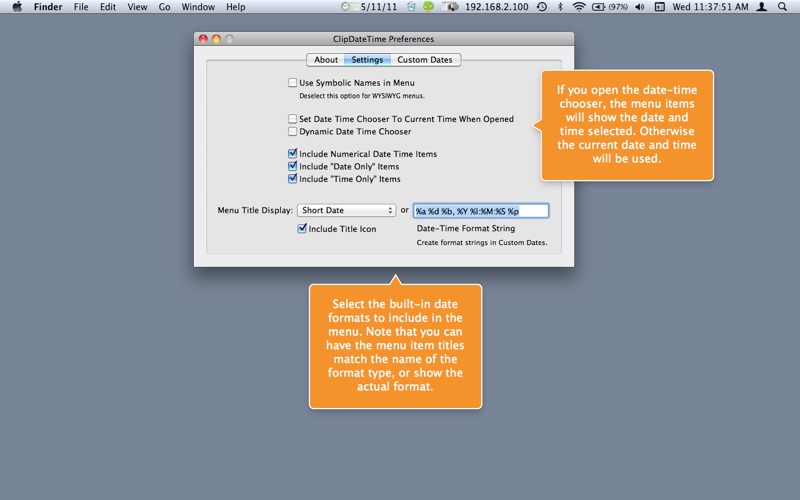This screenshot has height=500, width=800.
Task: Open the Go menu
Action: (x=164, y=7)
